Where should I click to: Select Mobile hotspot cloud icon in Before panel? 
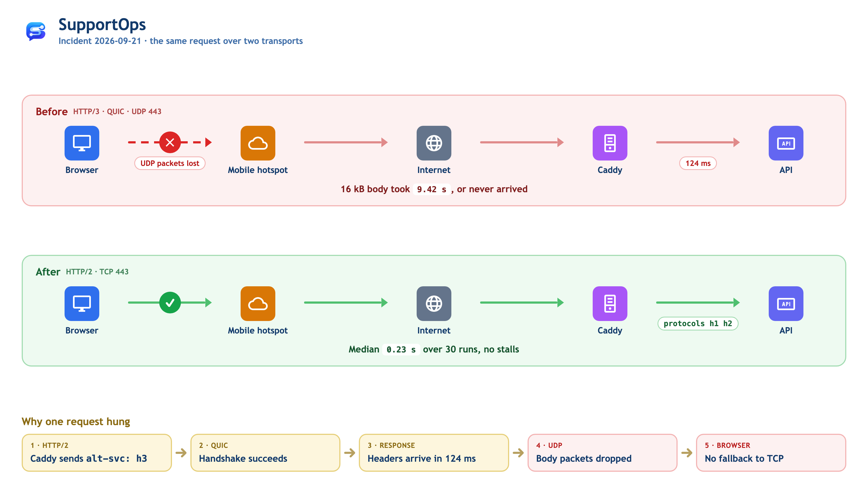(258, 143)
